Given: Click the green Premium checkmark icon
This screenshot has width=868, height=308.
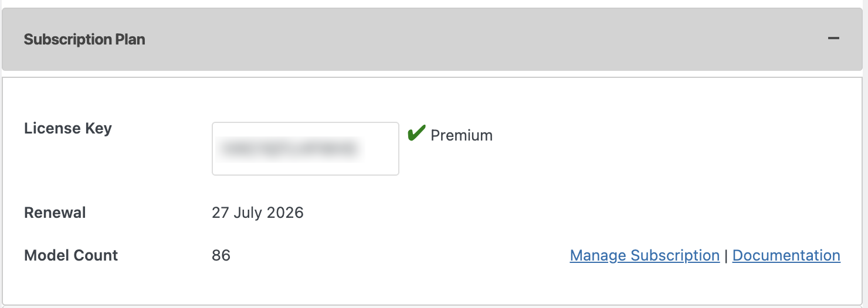Looking at the screenshot, I should [416, 134].
